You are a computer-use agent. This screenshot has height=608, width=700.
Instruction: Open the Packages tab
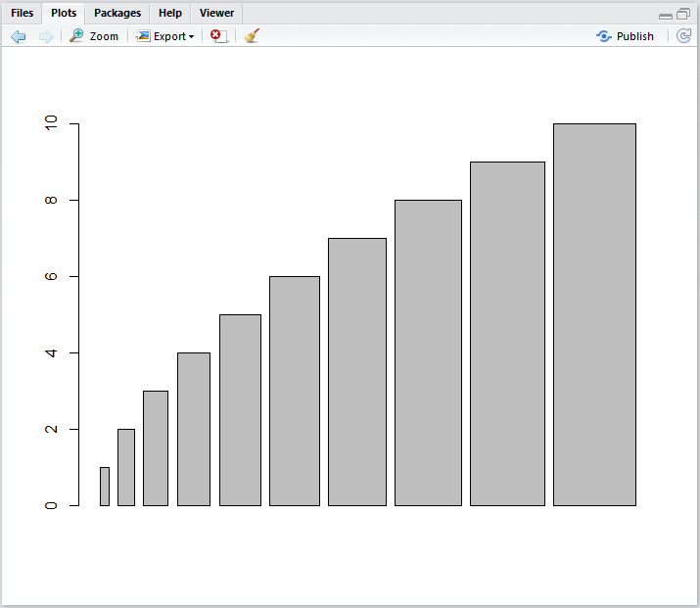coord(117,13)
